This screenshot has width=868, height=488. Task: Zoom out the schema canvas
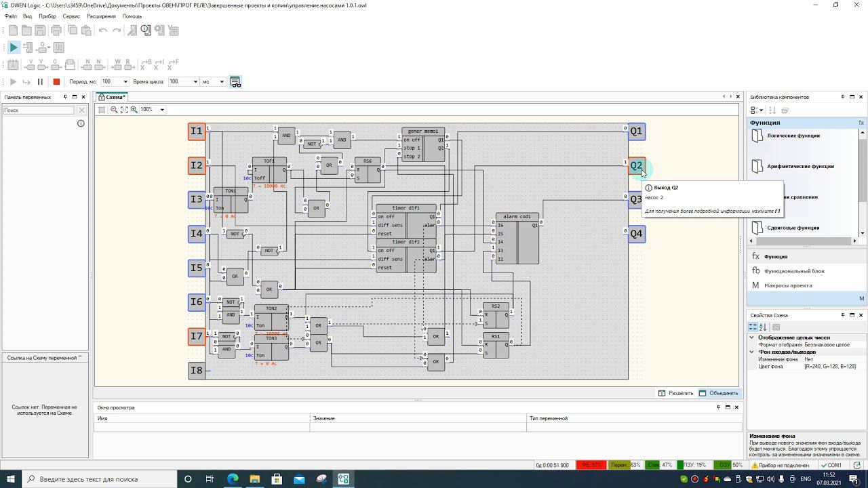tap(114, 110)
